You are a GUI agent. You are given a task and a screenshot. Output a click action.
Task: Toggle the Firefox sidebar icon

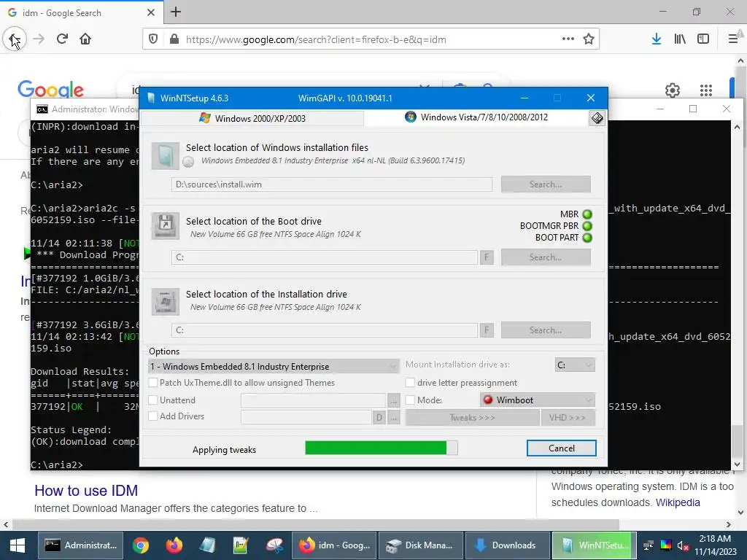coord(703,39)
